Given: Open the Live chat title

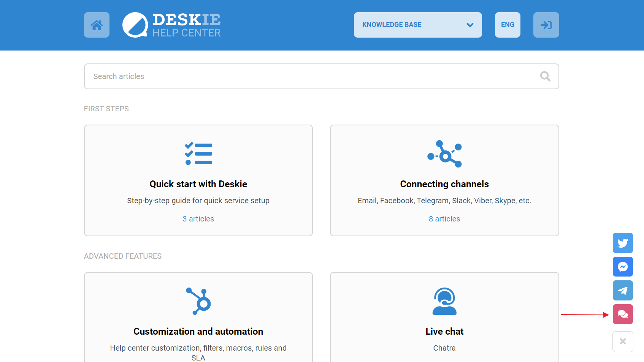Looking at the screenshot, I should tap(444, 331).
